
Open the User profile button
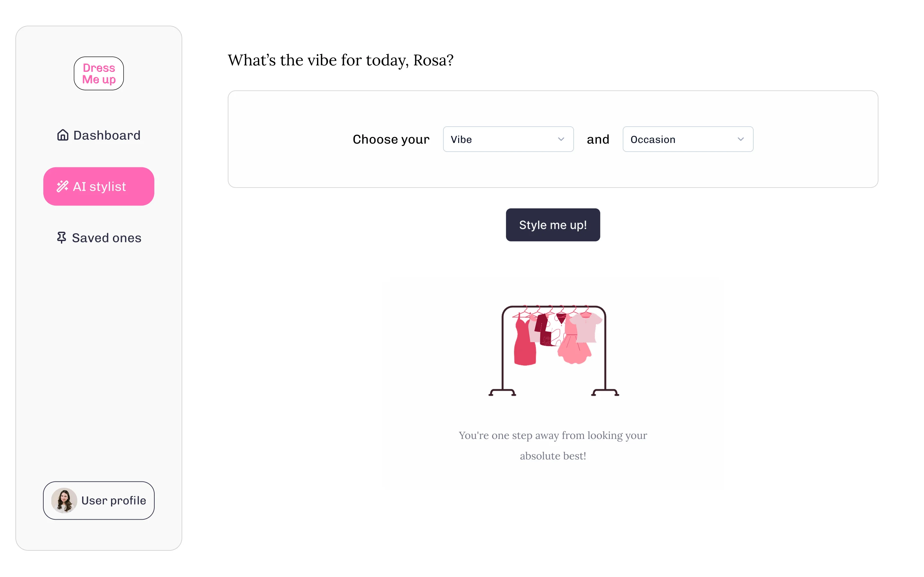point(99,500)
